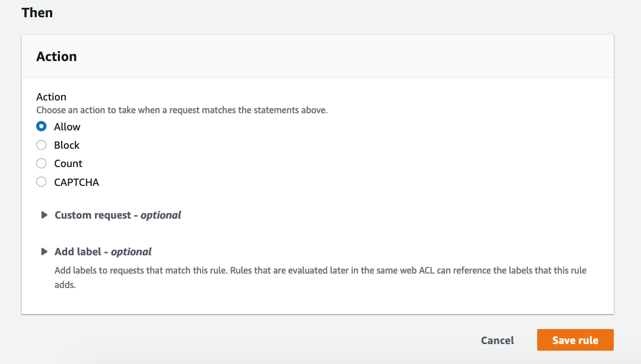Choose the Block radio button
This screenshot has width=641, height=364.
[41, 145]
